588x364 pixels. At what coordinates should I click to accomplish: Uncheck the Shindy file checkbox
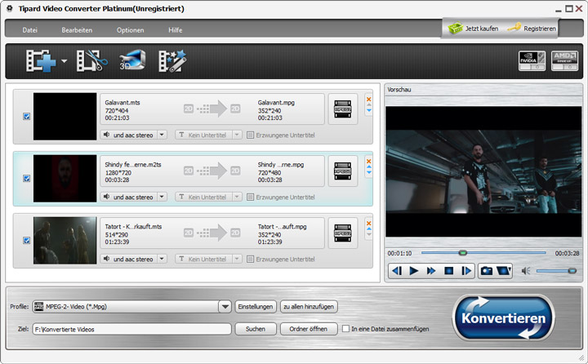click(x=27, y=178)
